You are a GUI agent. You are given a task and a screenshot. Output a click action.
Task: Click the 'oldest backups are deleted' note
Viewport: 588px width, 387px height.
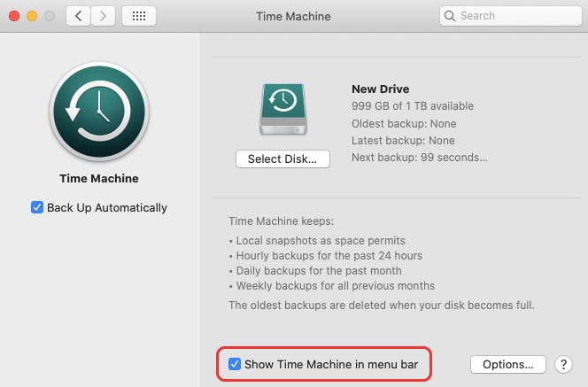tap(382, 306)
